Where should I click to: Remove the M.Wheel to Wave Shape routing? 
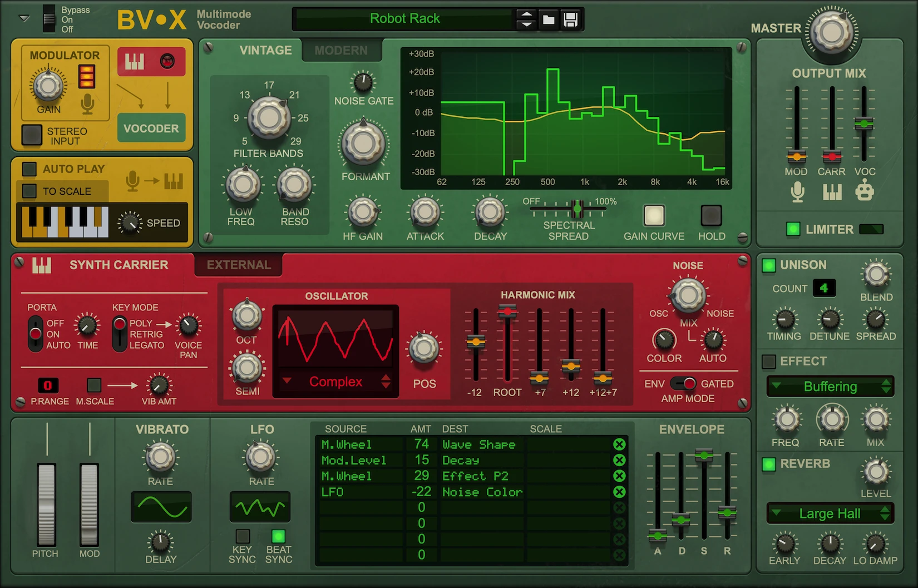pyautogui.click(x=619, y=444)
